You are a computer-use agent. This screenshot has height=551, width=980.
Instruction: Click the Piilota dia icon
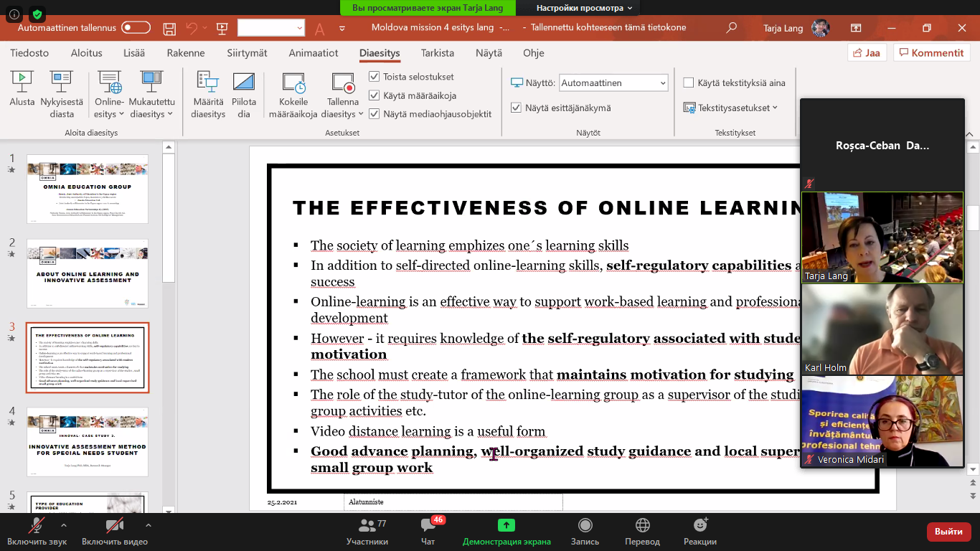pyautogui.click(x=244, y=83)
